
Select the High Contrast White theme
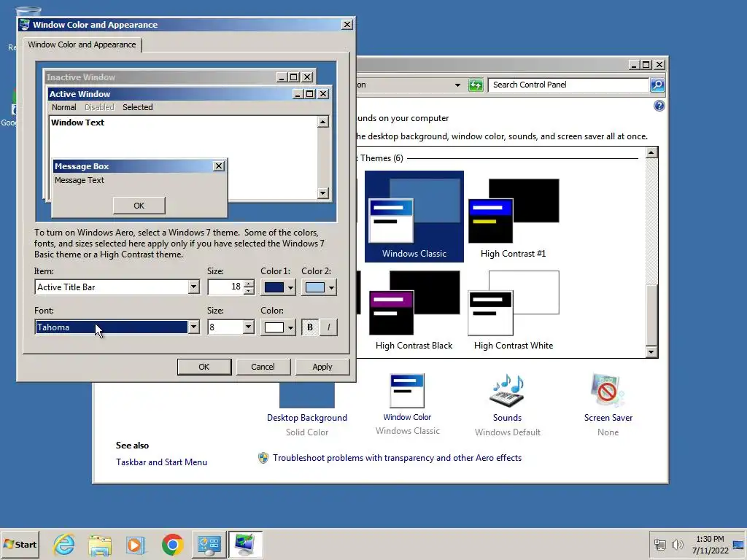[x=513, y=309]
